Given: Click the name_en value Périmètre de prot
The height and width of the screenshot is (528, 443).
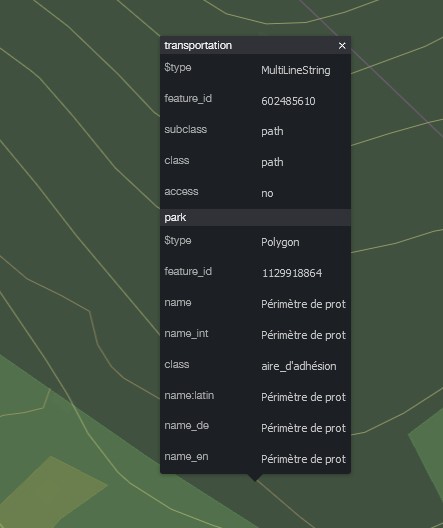Looking at the screenshot, I should 303,459.
